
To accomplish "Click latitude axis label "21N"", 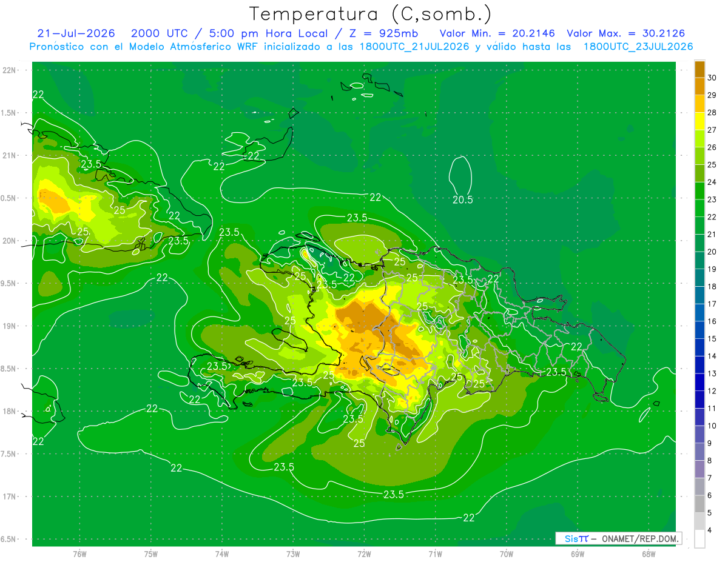I will pos(9,156).
